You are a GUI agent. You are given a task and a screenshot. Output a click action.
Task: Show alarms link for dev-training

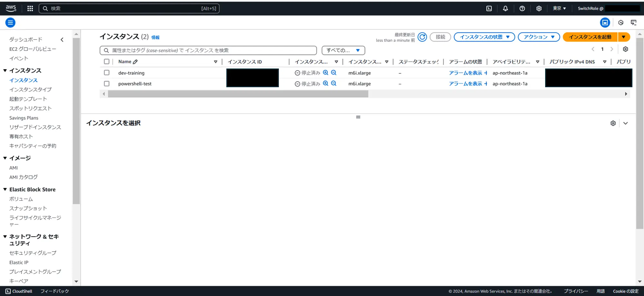(x=465, y=73)
